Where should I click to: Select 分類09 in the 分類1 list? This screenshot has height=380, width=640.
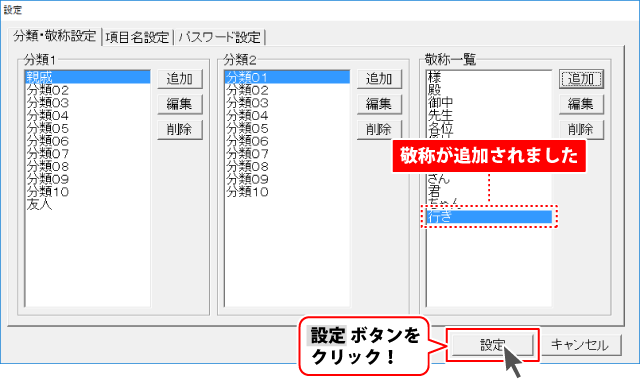[88, 179]
